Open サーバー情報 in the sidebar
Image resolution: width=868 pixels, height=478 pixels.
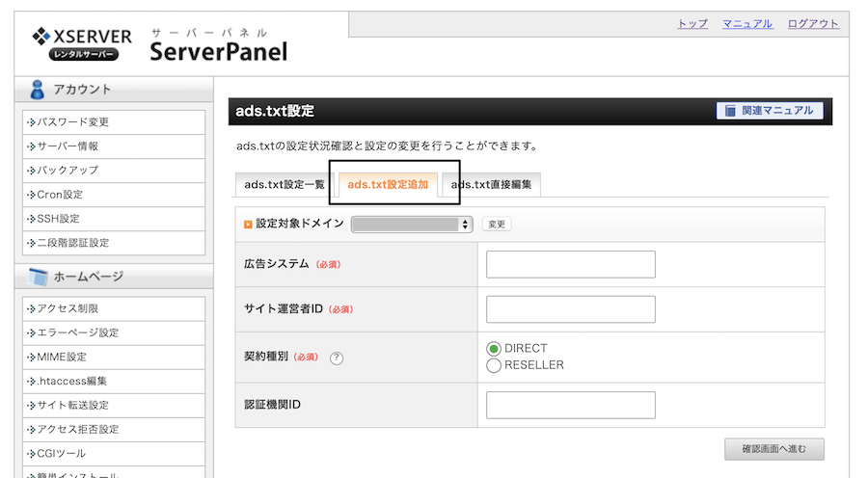(x=114, y=146)
